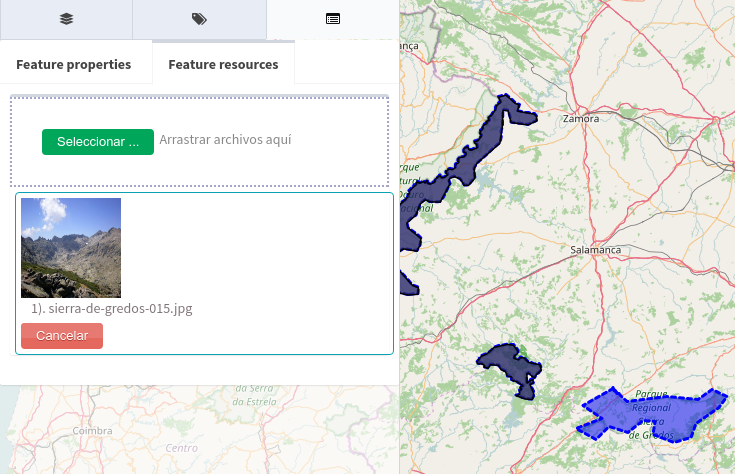Switch to Feature properties tab
This screenshot has width=735, height=474.
pos(73,64)
